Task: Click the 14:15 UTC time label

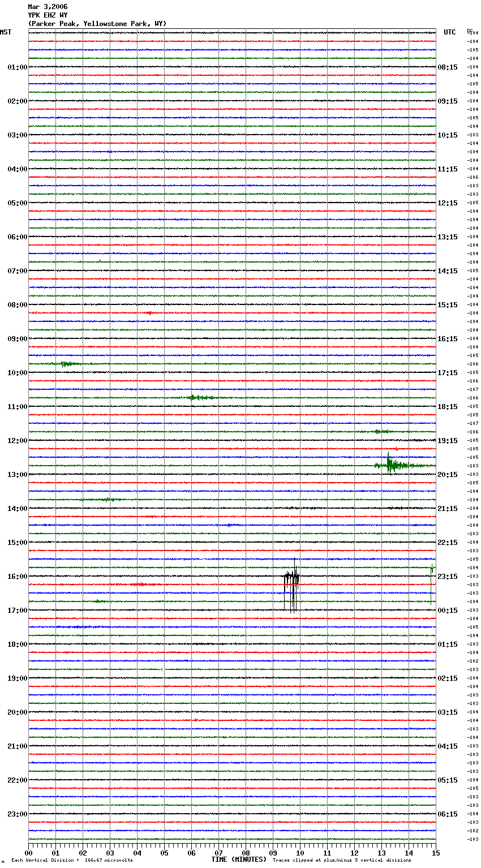Action: tap(448, 271)
